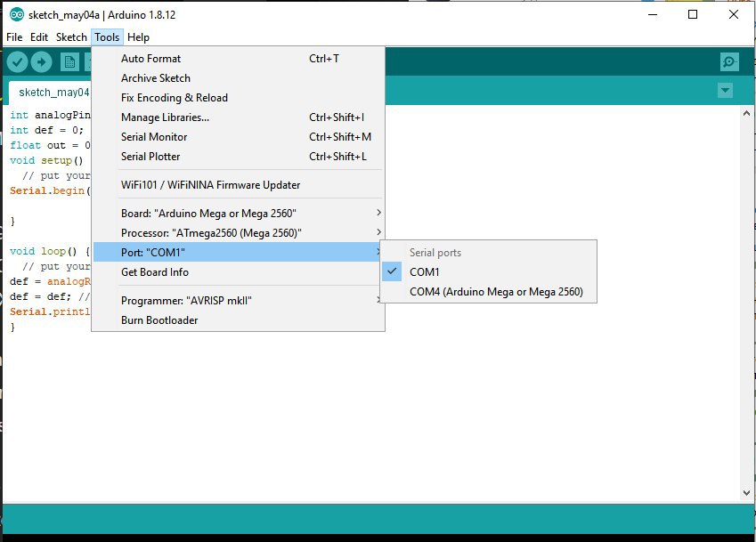
Task: Expand Processor: ATmega2560 submenu
Action: 239,232
